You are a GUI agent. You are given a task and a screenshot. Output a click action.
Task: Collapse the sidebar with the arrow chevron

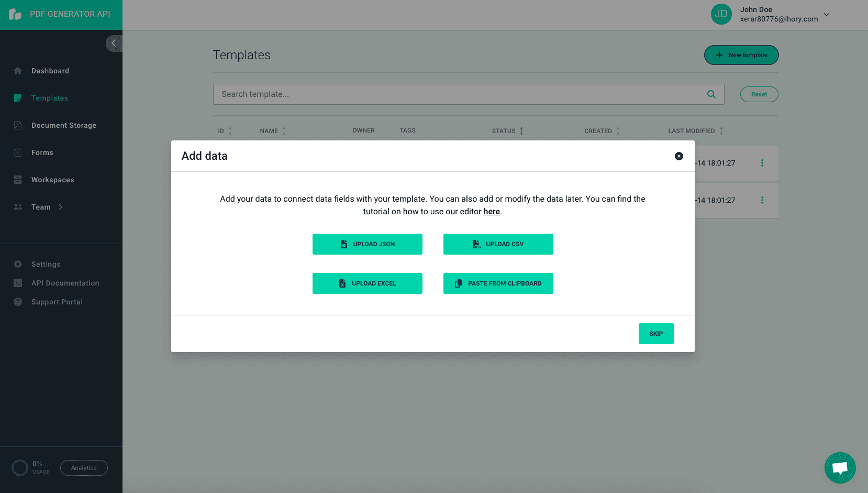pyautogui.click(x=114, y=43)
